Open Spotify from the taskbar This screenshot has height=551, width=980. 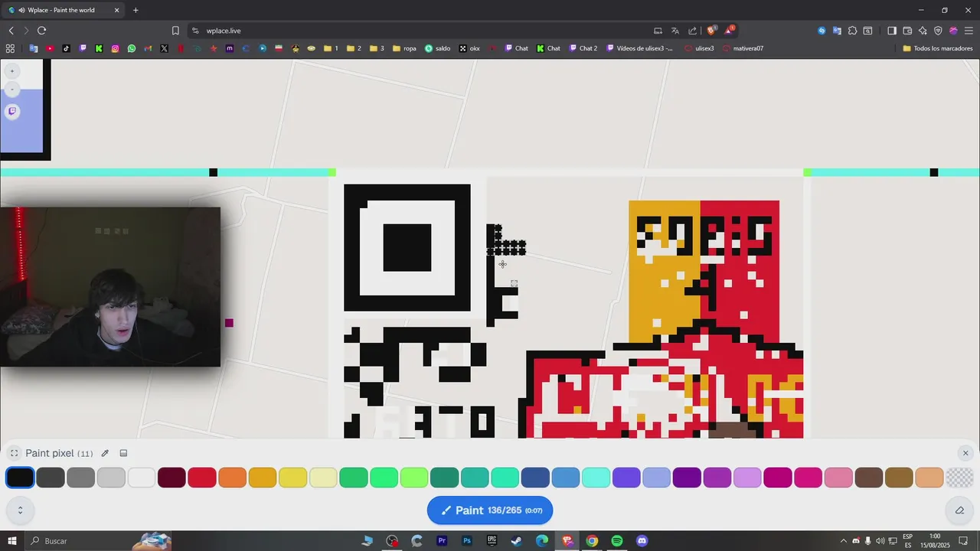[x=617, y=541]
